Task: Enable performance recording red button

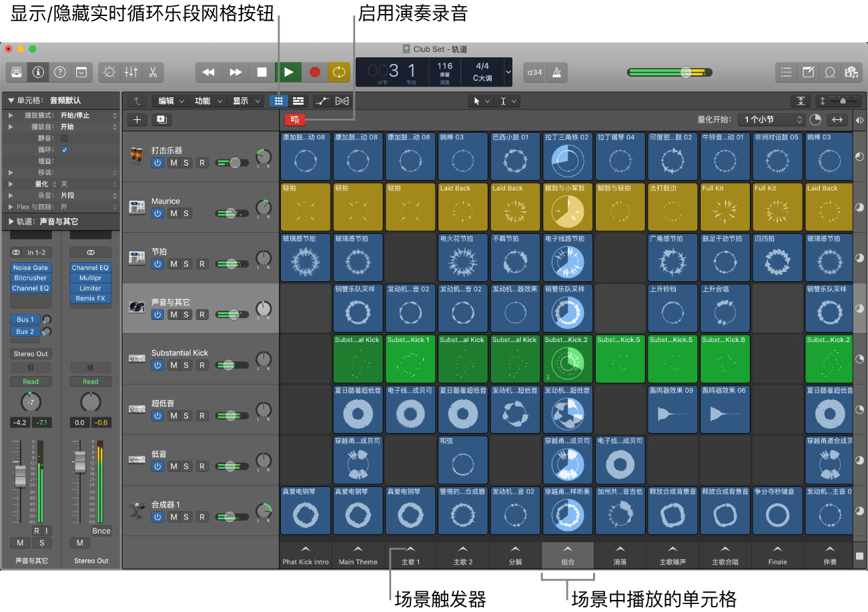Action: 295,119
